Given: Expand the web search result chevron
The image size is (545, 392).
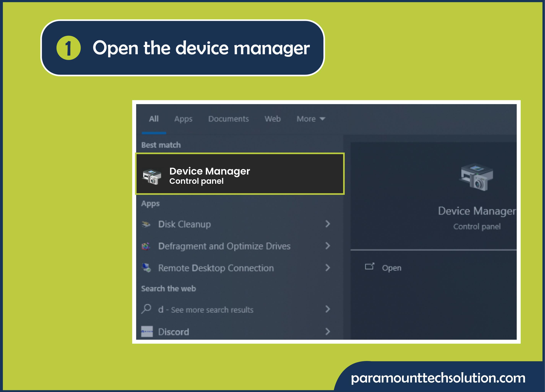Looking at the screenshot, I should click(327, 309).
